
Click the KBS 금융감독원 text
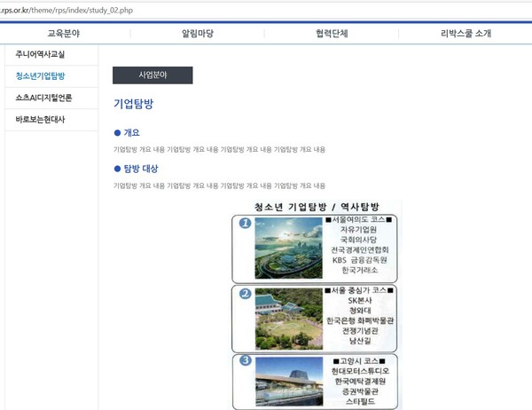click(x=360, y=260)
